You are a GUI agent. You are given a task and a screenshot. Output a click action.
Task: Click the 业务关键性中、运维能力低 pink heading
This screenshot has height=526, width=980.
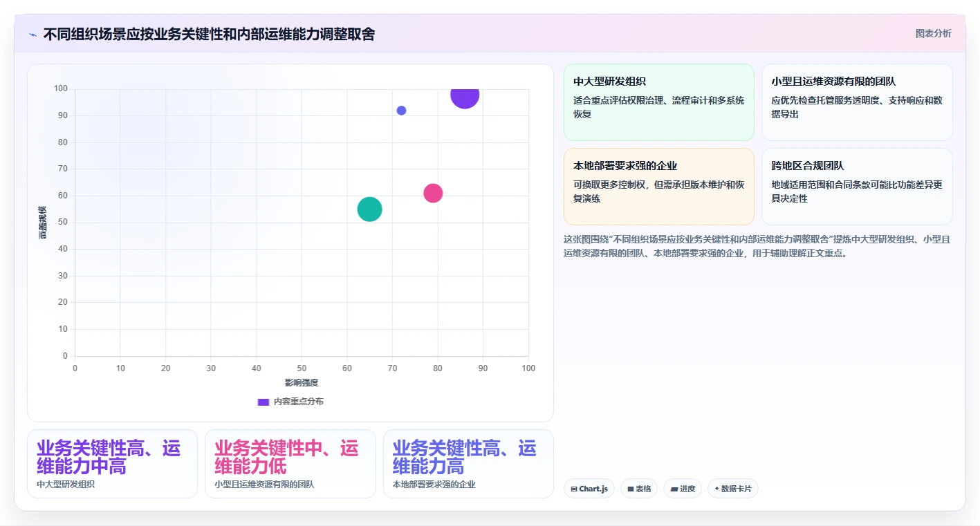pyautogui.click(x=286, y=457)
